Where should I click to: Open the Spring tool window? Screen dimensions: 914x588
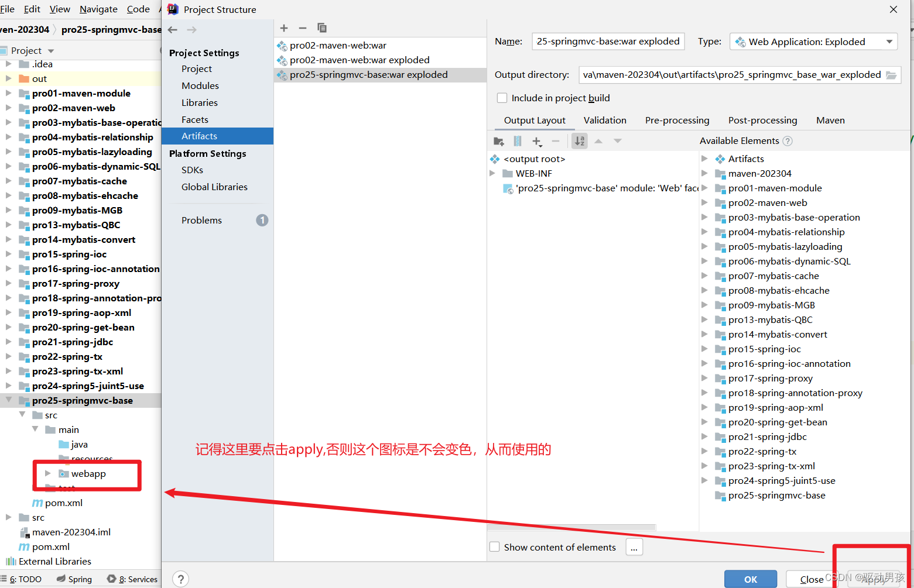[74, 579]
